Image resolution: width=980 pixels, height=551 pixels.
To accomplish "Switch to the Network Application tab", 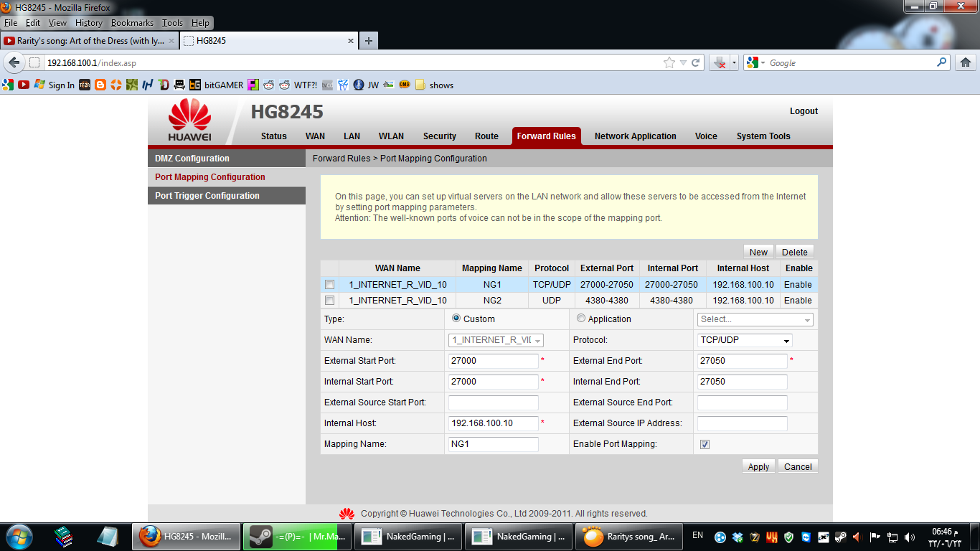I will click(x=636, y=136).
